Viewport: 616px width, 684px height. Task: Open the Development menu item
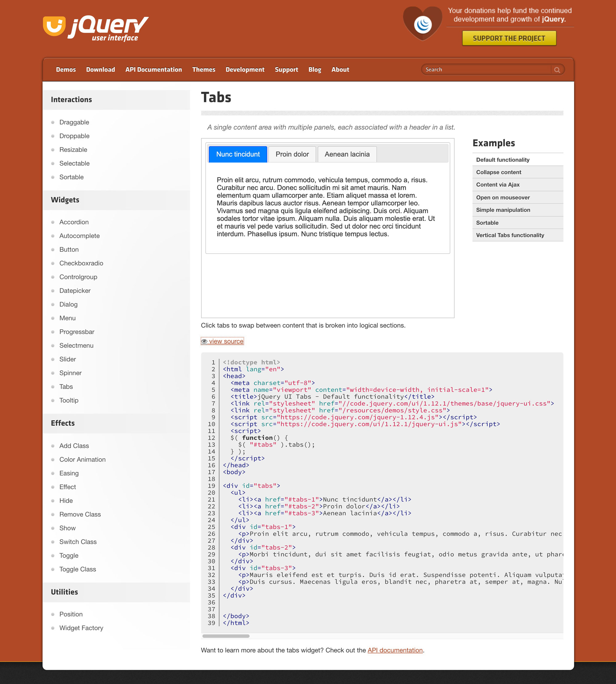(x=245, y=70)
